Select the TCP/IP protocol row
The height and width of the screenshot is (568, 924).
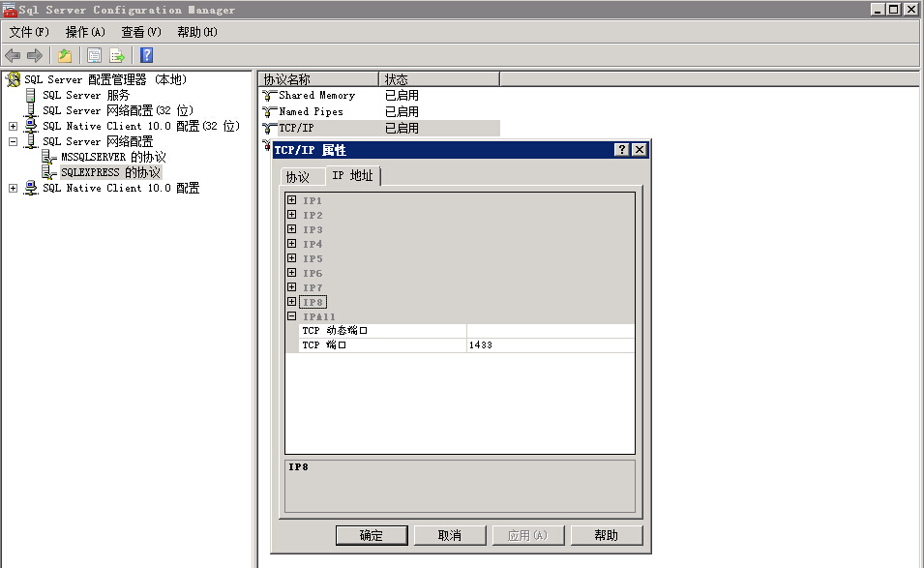(381, 128)
